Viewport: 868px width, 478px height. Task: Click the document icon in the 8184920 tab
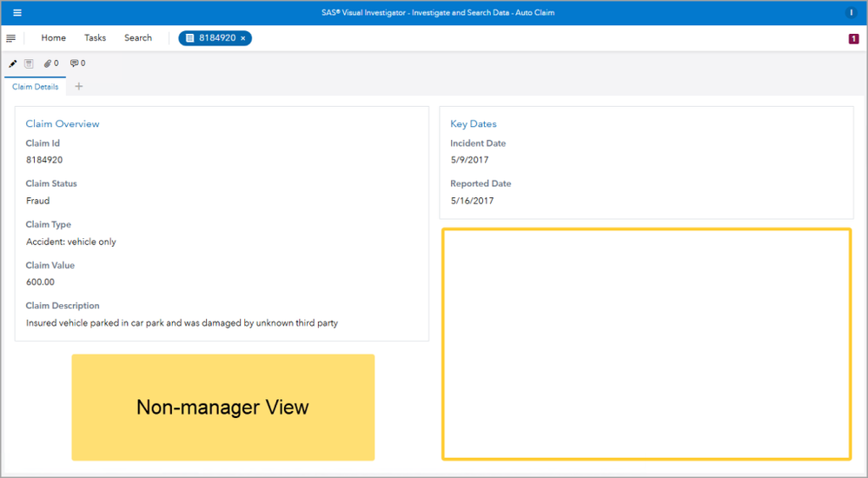pos(190,38)
